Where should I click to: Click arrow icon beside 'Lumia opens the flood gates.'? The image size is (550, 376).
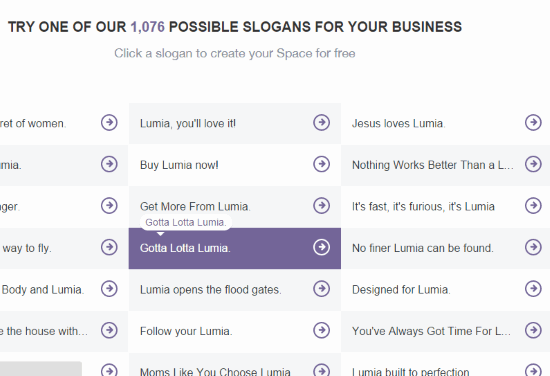click(x=321, y=289)
